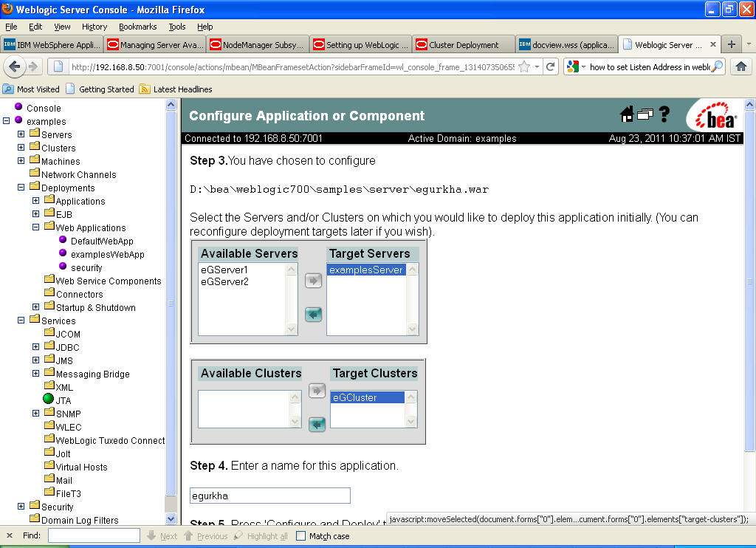Screen dimensions: 756x548
Task: Open the search engine dropdown arrow
Action: click(583, 66)
